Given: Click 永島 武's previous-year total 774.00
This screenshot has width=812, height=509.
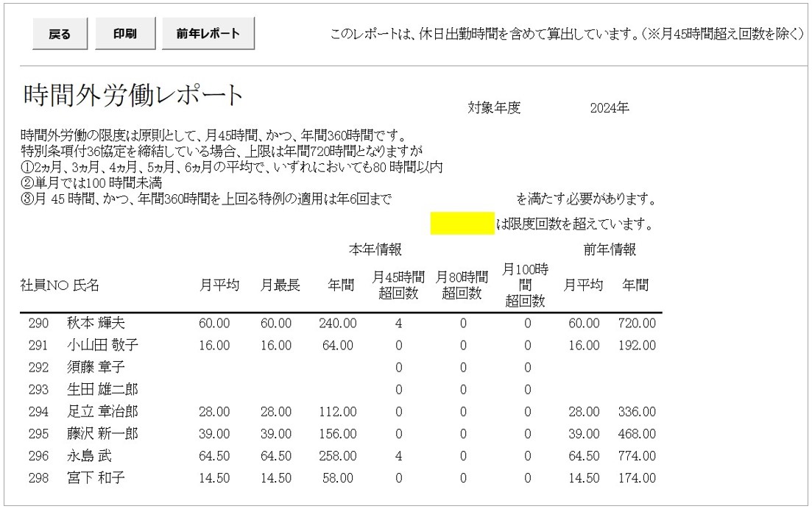Looking at the screenshot, I should [x=637, y=456].
